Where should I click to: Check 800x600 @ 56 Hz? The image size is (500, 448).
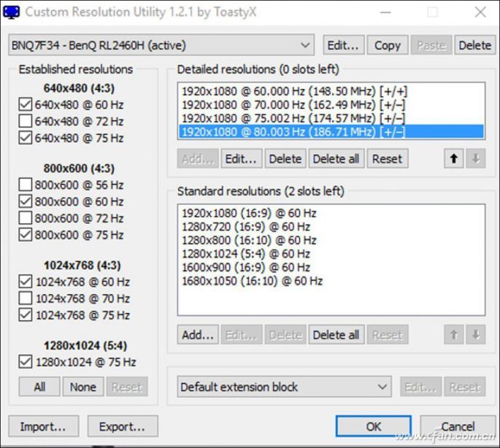[x=26, y=185]
